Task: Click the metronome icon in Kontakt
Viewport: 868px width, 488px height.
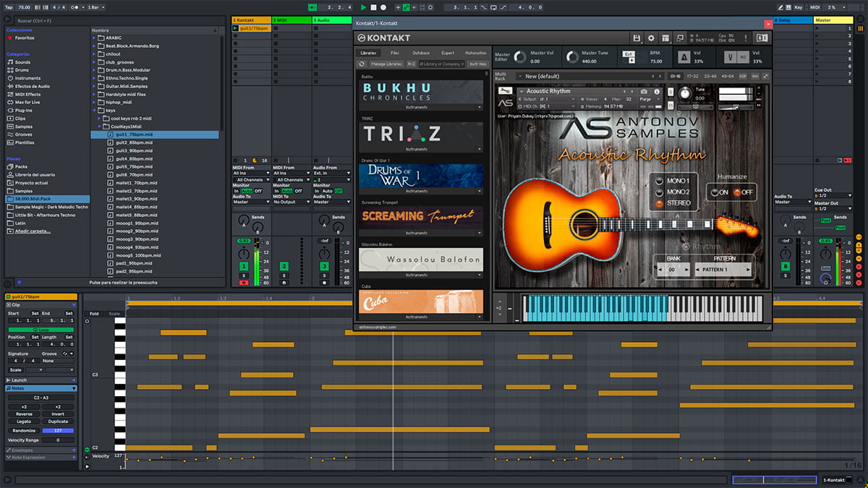Action: click(685, 57)
